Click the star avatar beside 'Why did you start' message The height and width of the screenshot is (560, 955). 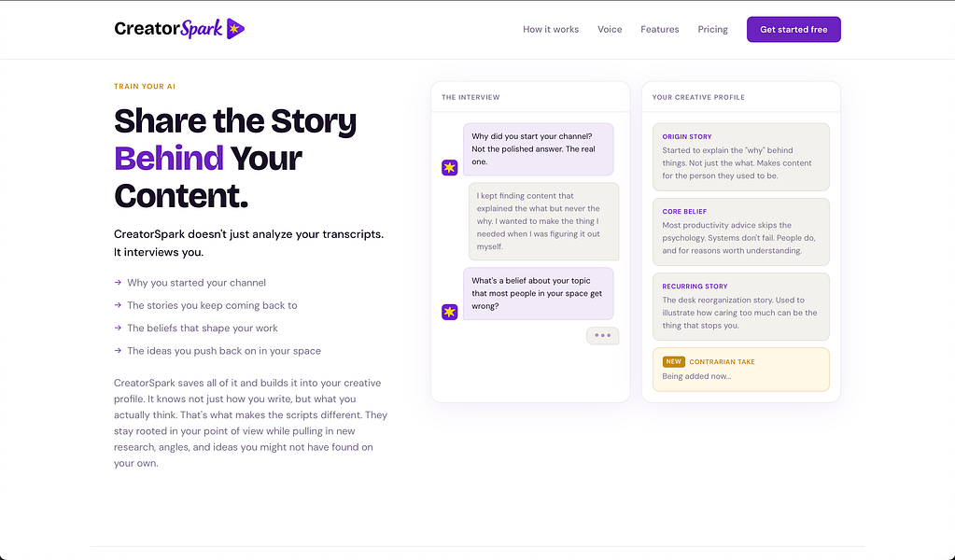(x=449, y=167)
